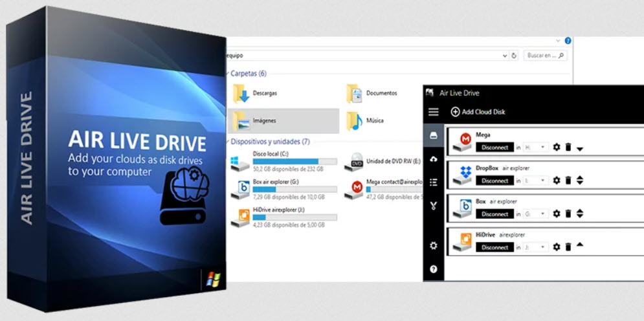Image resolution: width=644 pixels, height=321 pixels.
Task: Click the scissors tool sidebar icon
Action: click(x=434, y=206)
